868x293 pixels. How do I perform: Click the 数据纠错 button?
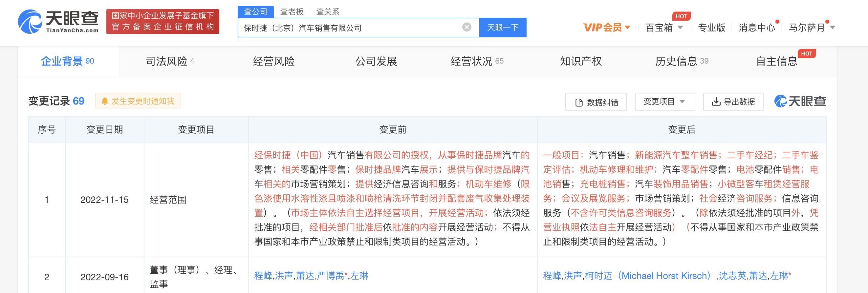[596, 102]
